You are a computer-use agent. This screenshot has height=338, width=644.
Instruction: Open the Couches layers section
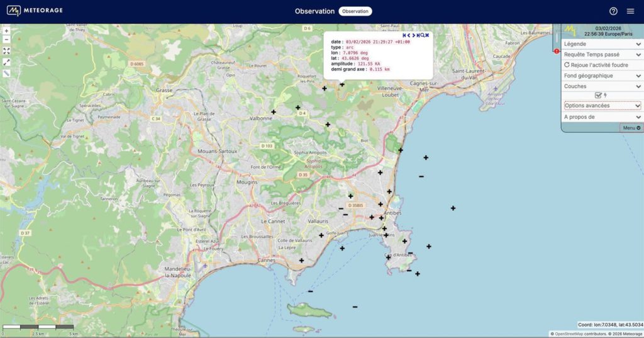(x=602, y=86)
